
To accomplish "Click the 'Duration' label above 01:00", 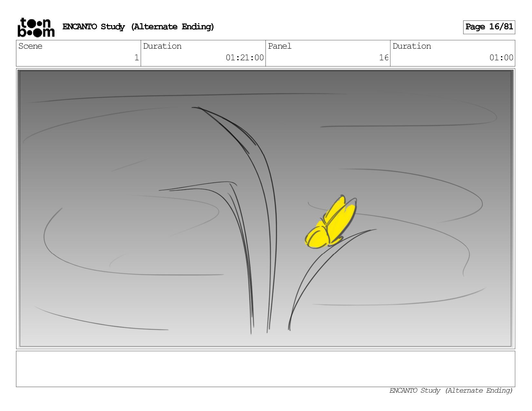I will [x=412, y=46].
